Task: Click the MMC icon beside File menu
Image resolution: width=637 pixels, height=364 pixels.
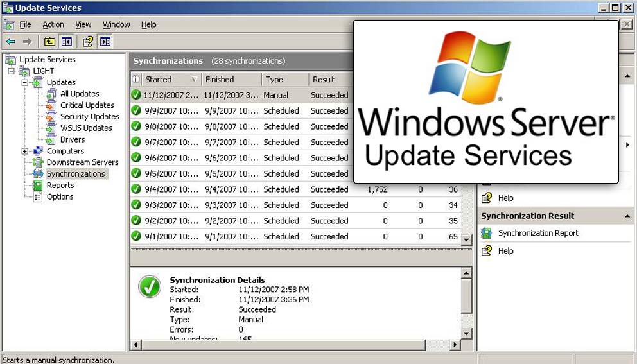Action: tap(9, 25)
